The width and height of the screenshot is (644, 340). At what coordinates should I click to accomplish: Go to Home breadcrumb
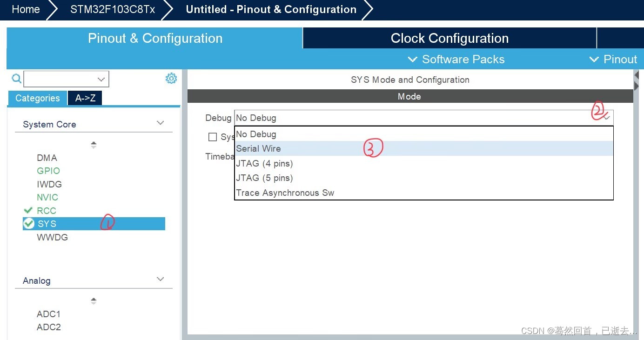coord(26,9)
